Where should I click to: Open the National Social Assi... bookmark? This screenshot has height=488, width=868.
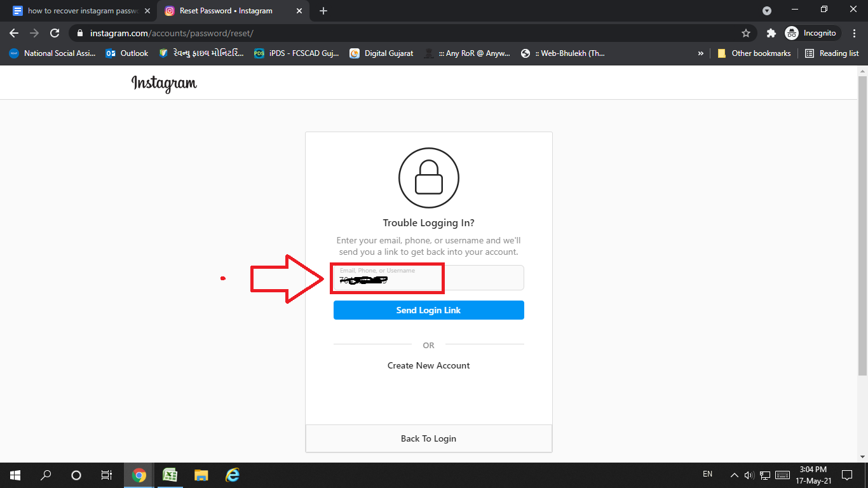click(x=52, y=53)
